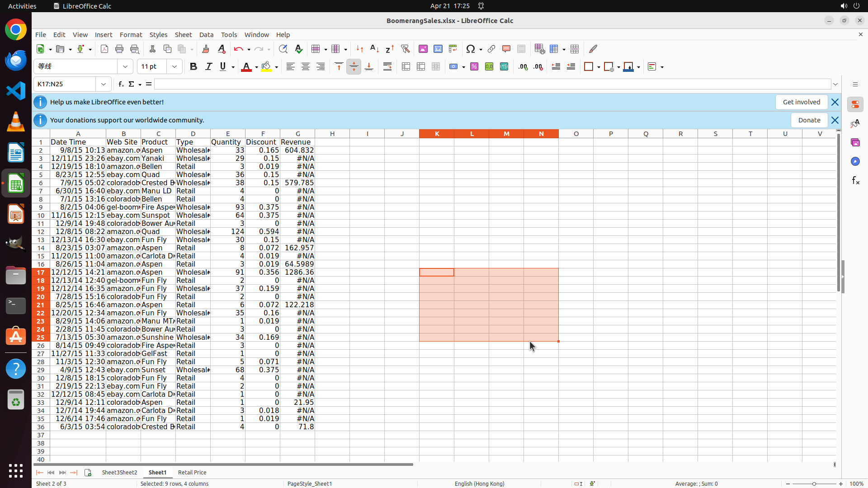Click the Clone Formatting paintbrush icon
Image resolution: width=868 pixels, height=488 pixels.
(x=206, y=49)
